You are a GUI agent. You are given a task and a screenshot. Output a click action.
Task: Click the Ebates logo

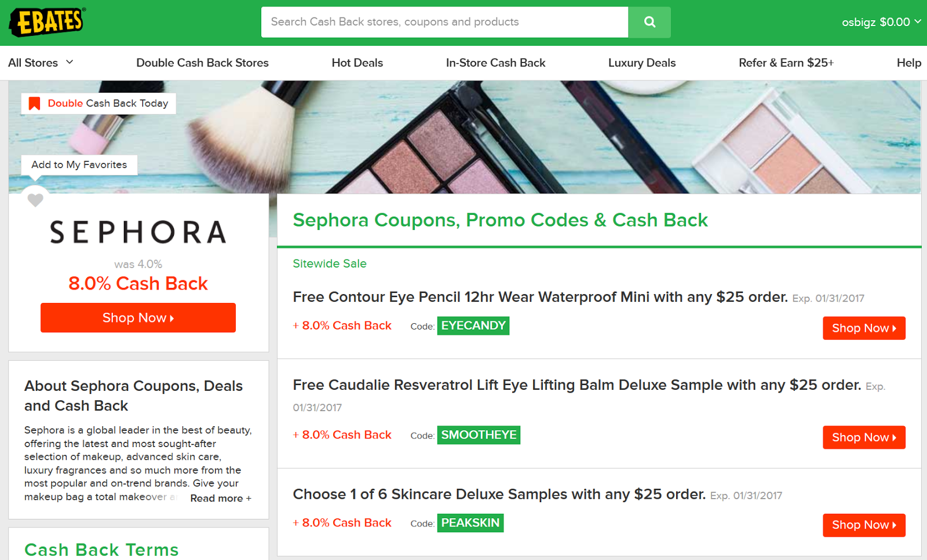pos(48,22)
